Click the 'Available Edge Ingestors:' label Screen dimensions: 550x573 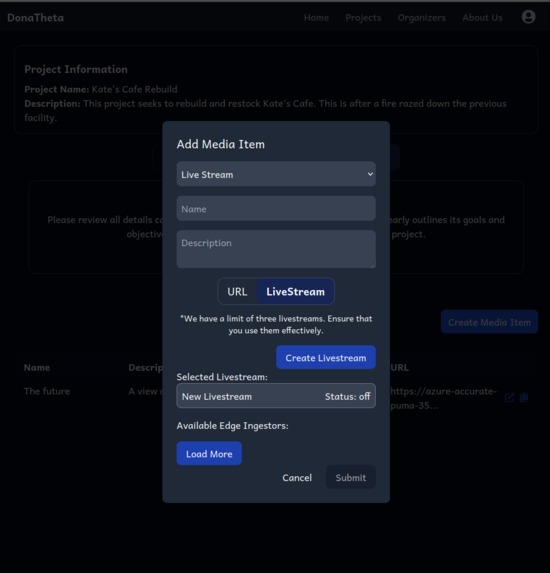232,426
